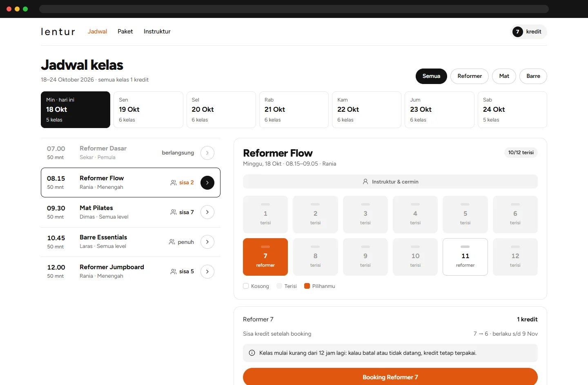Choose available reformer seat 11
Image resolution: width=588 pixels, height=385 pixels.
pyautogui.click(x=465, y=257)
